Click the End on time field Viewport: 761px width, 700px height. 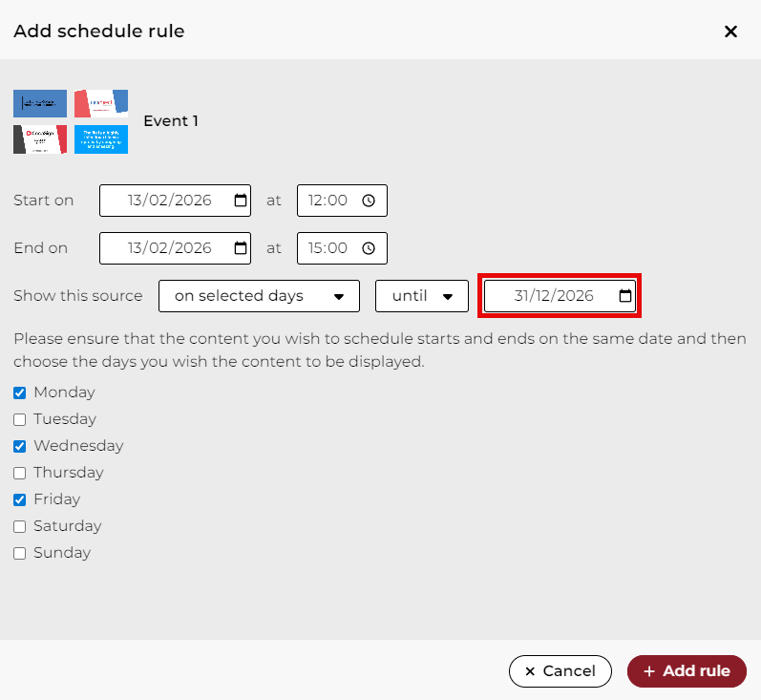click(x=329, y=248)
